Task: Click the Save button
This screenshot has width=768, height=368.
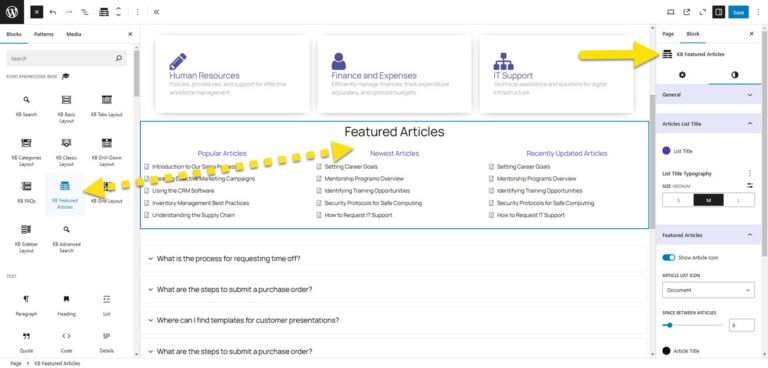Action: 738,12
